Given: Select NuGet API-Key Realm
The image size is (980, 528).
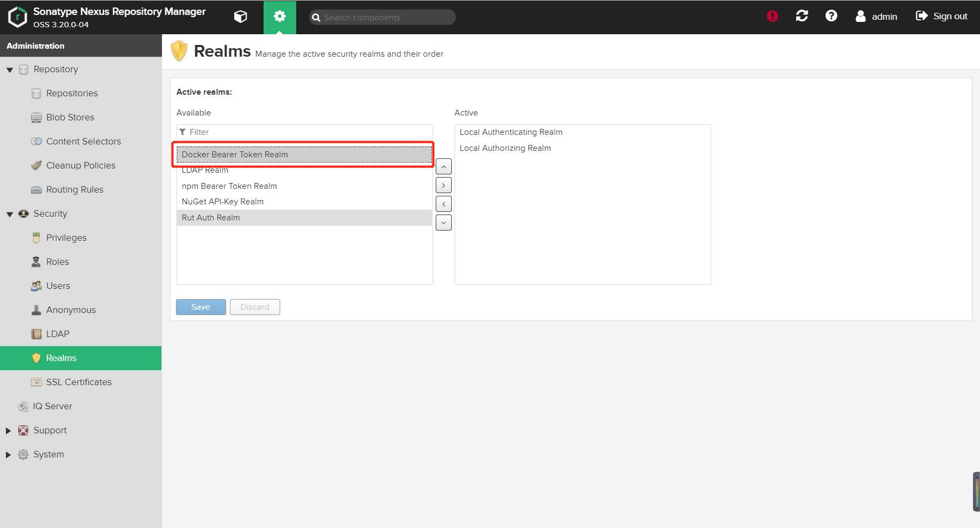Looking at the screenshot, I should click(x=304, y=202).
